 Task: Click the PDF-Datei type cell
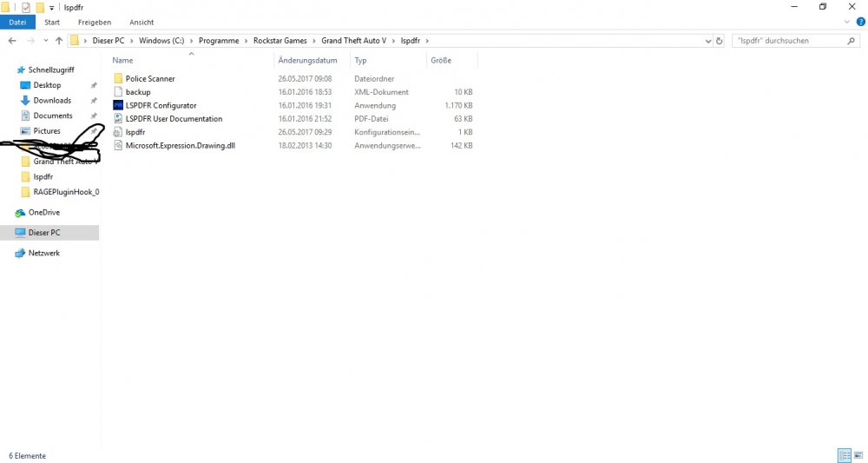click(x=372, y=118)
